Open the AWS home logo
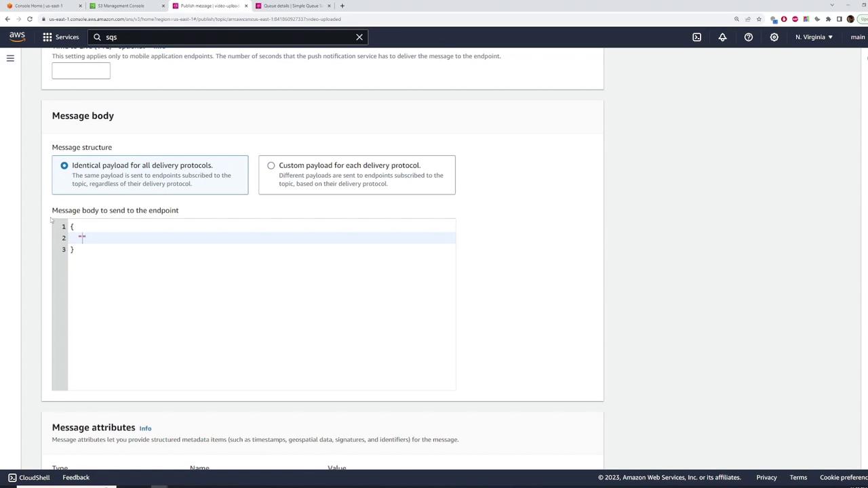This screenshot has width=868, height=488. [x=17, y=37]
